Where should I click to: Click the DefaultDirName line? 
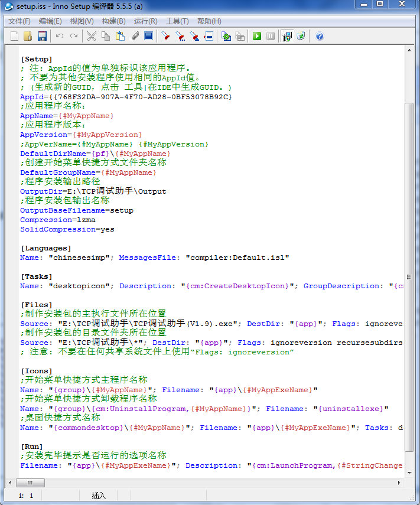[x=95, y=154]
